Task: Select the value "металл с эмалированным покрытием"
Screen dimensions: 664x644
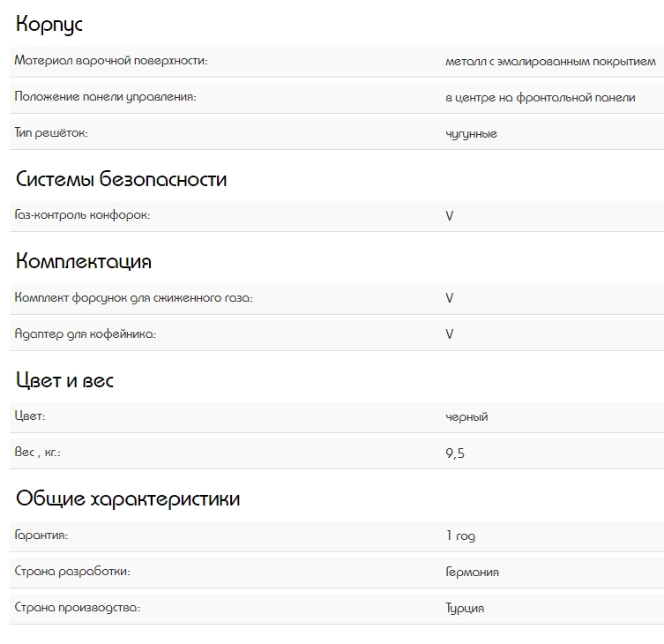Action: coord(551,62)
